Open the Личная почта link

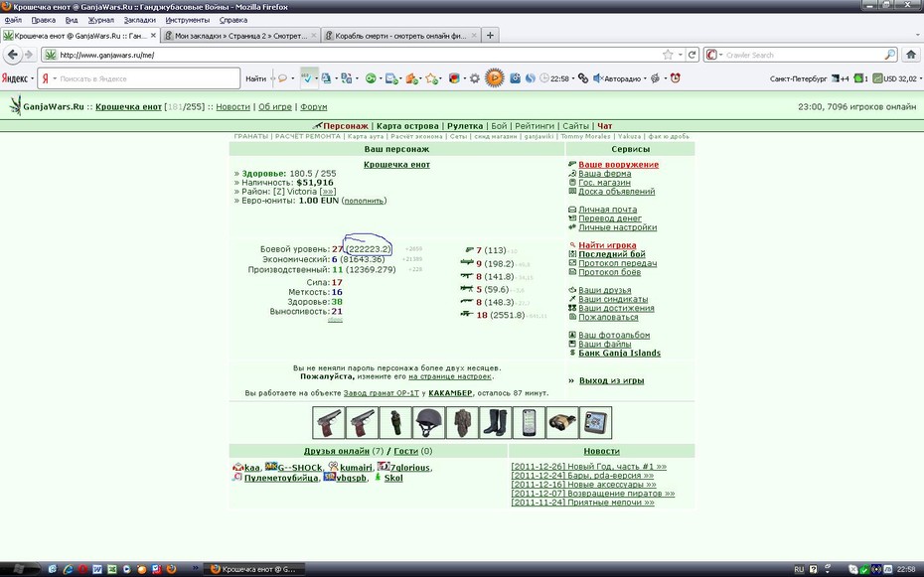pos(607,210)
